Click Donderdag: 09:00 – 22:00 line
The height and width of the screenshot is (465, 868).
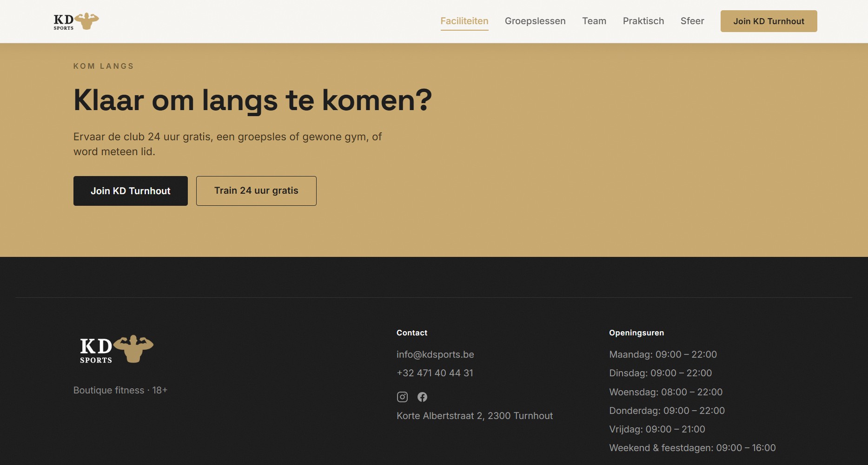pos(667,411)
